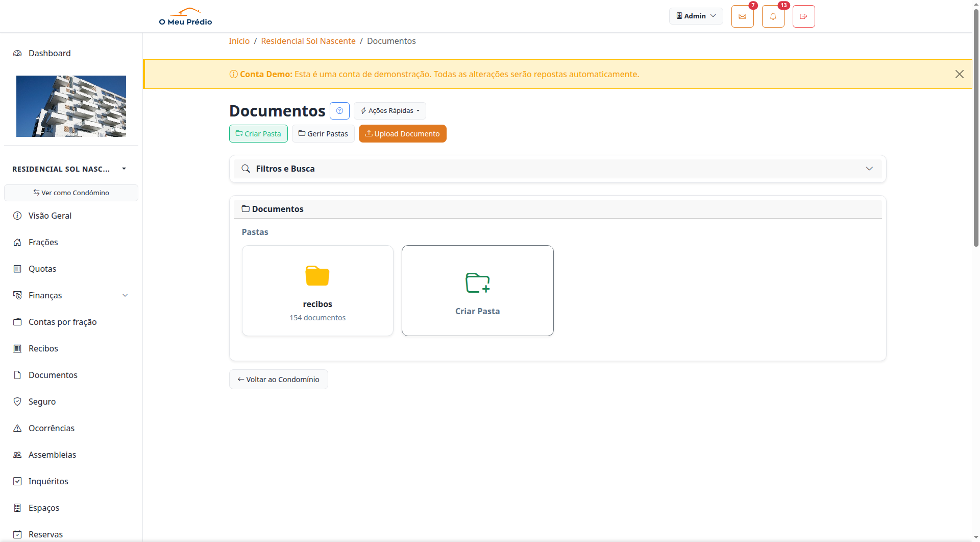Click the Criar Pasta folder card
The image size is (980, 542).
tap(477, 290)
